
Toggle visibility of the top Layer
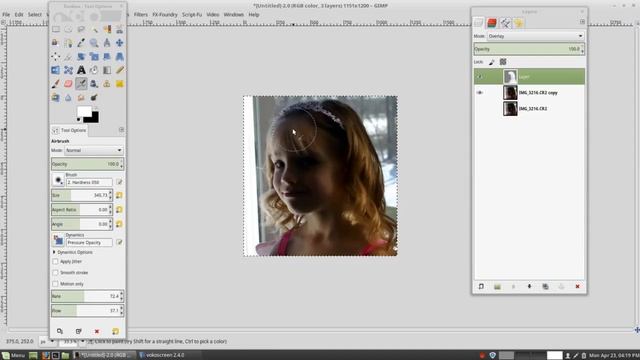pyautogui.click(x=480, y=76)
